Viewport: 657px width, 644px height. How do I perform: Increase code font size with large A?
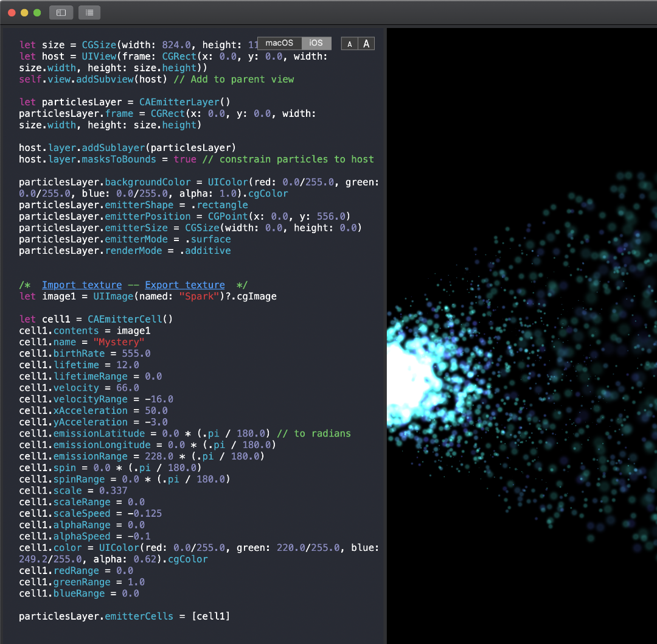(x=366, y=44)
